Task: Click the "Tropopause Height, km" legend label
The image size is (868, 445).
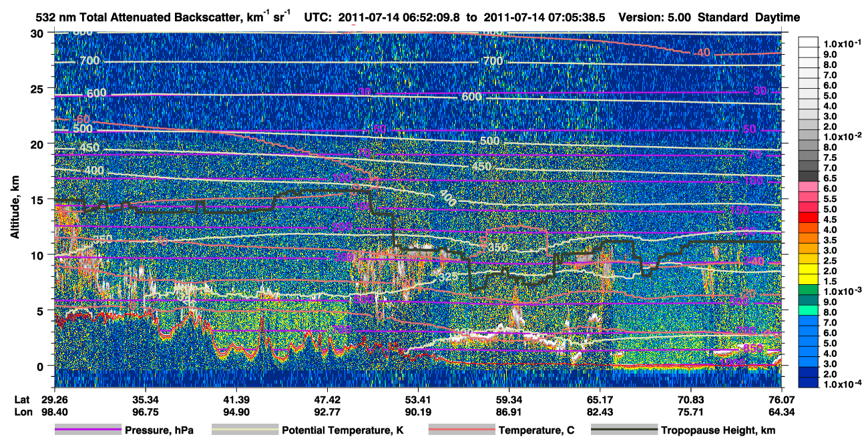Action: coord(718,430)
